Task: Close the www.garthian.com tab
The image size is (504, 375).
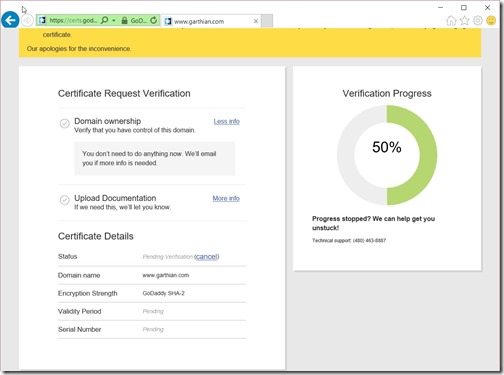Action: (256, 21)
